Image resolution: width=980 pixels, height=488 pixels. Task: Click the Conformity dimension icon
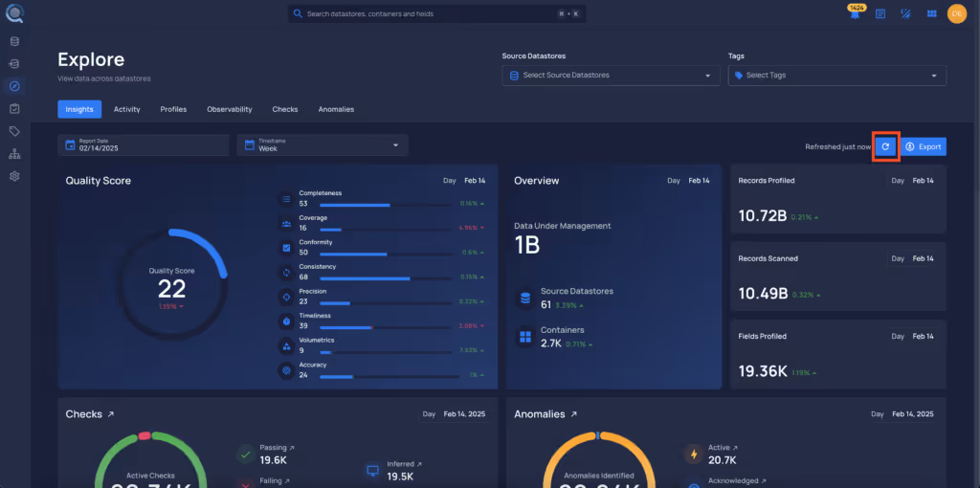coord(286,248)
